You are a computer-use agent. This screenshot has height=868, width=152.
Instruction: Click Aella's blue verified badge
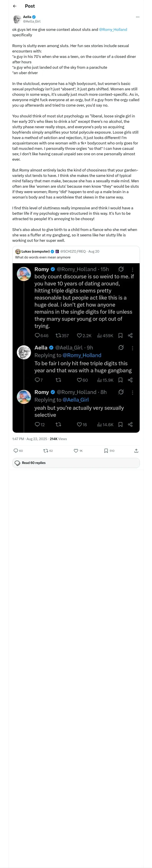tap(34, 17)
